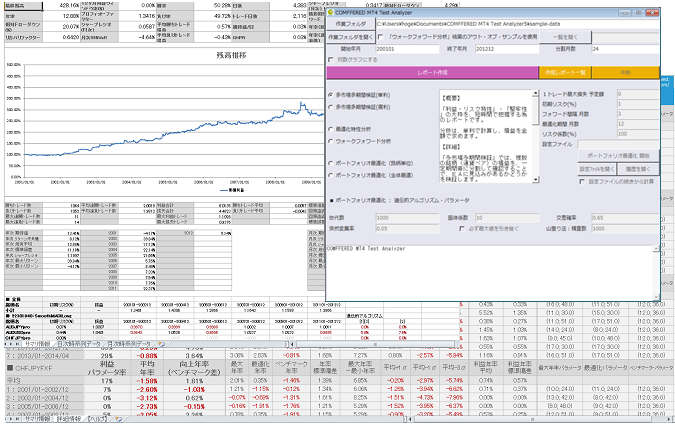Click the 突然変異率 field showing 0.05
675x425 pixels.
407,229
